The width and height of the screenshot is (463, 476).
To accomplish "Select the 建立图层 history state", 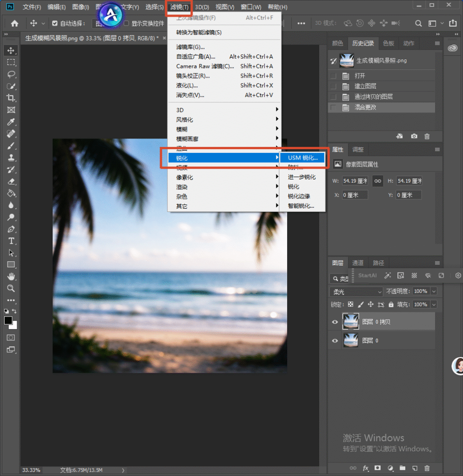I will coord(382,86).
